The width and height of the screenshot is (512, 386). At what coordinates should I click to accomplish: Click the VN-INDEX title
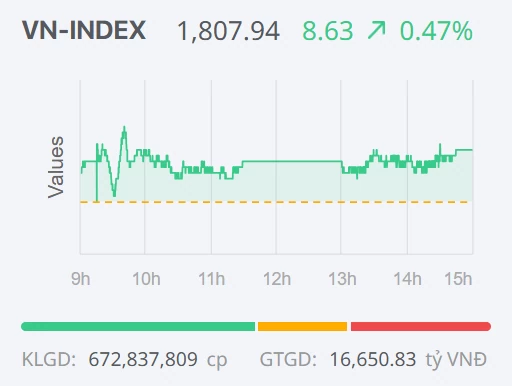(84, 30)
